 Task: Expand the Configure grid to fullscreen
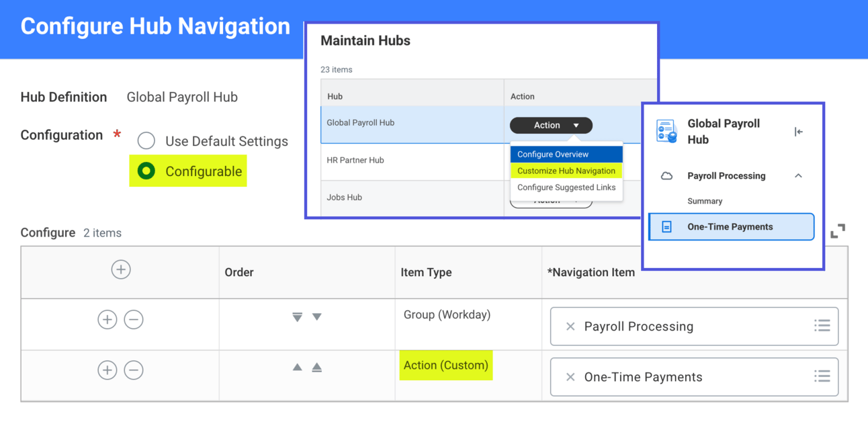(x=838, y=231)
